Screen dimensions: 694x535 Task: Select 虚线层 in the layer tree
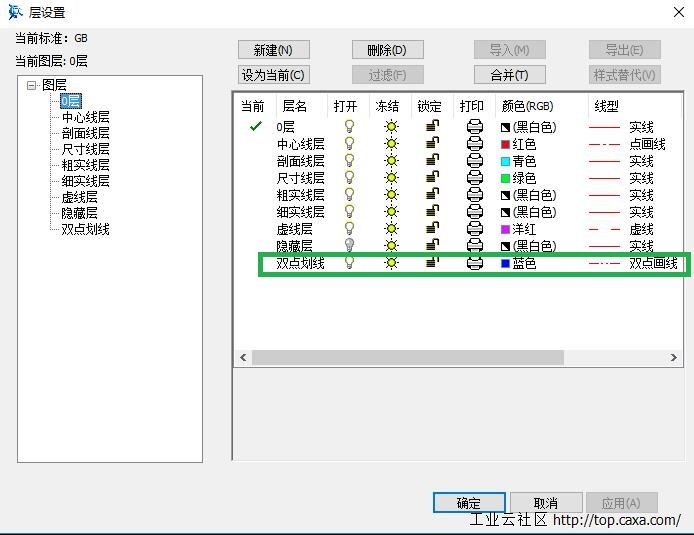[80, 197]
